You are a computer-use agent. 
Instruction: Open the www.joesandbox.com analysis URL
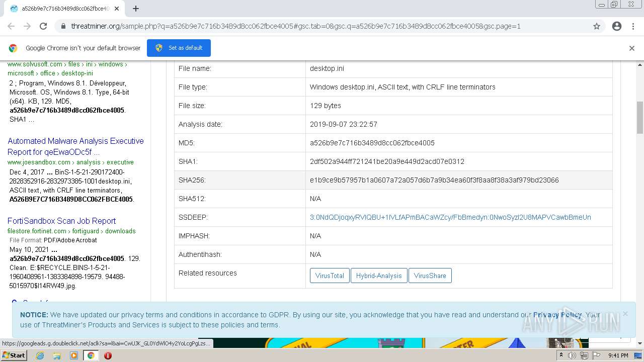pyautogui.click(x=70, y=162)
